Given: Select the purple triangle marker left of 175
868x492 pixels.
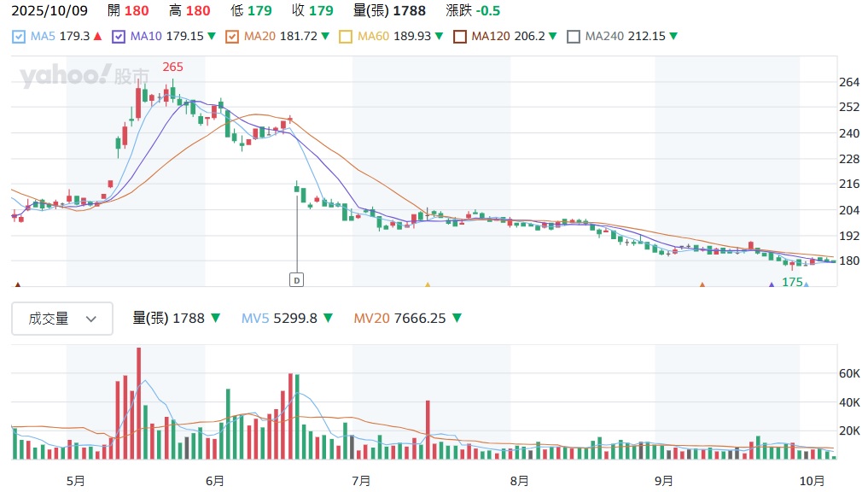Looking at the screenshot, I should (772, 284).
